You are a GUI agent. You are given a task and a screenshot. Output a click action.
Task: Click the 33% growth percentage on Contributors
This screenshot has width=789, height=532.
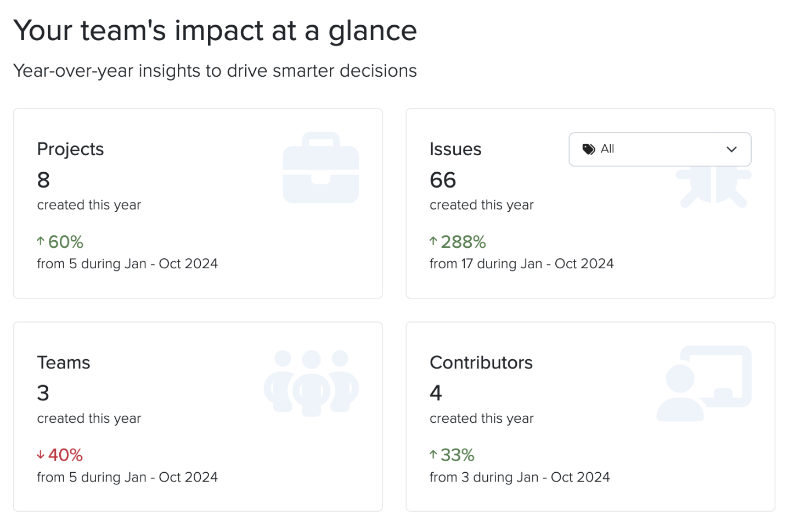tap(457, 454)
